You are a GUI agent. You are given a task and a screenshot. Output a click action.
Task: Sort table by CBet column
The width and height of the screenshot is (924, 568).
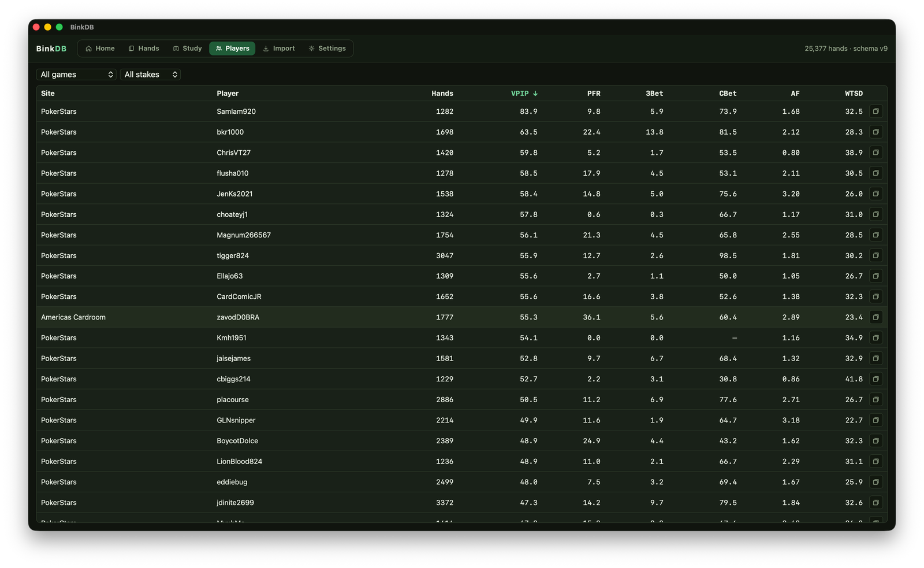pyautogui.click(x=728, y=93)
